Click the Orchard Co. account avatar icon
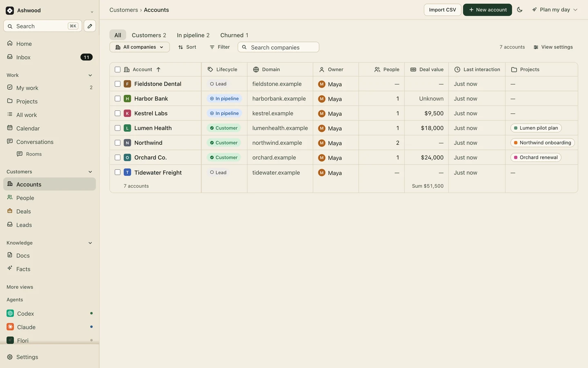The width and height of the screenshot is (588, 368). tap(127, 157)
